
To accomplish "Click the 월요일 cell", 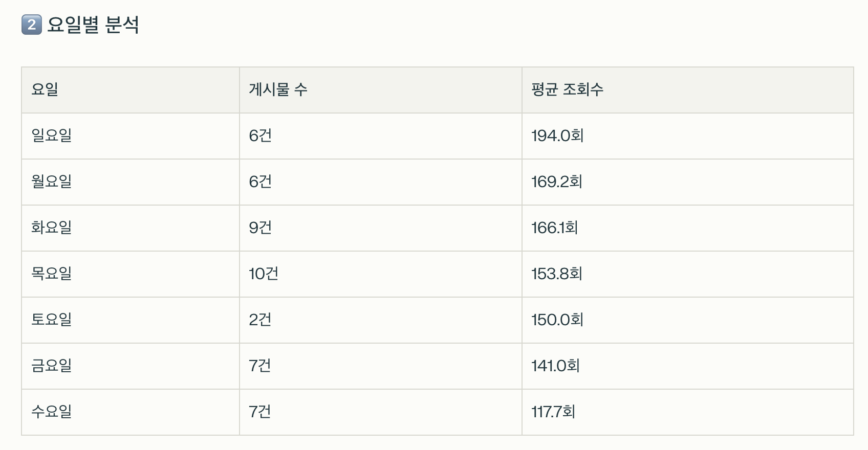I will pyautogui.click(x=52, y=182).
